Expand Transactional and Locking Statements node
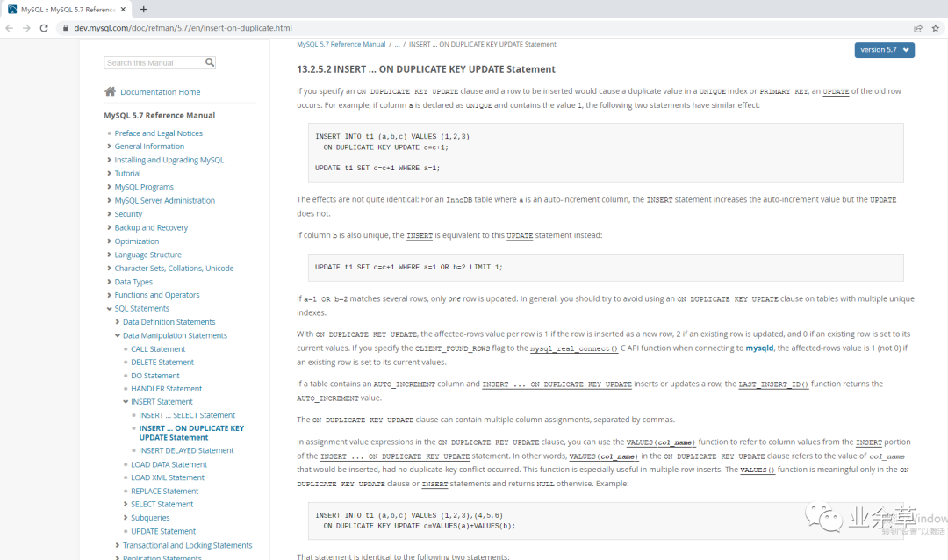 (x=118, y=545)
